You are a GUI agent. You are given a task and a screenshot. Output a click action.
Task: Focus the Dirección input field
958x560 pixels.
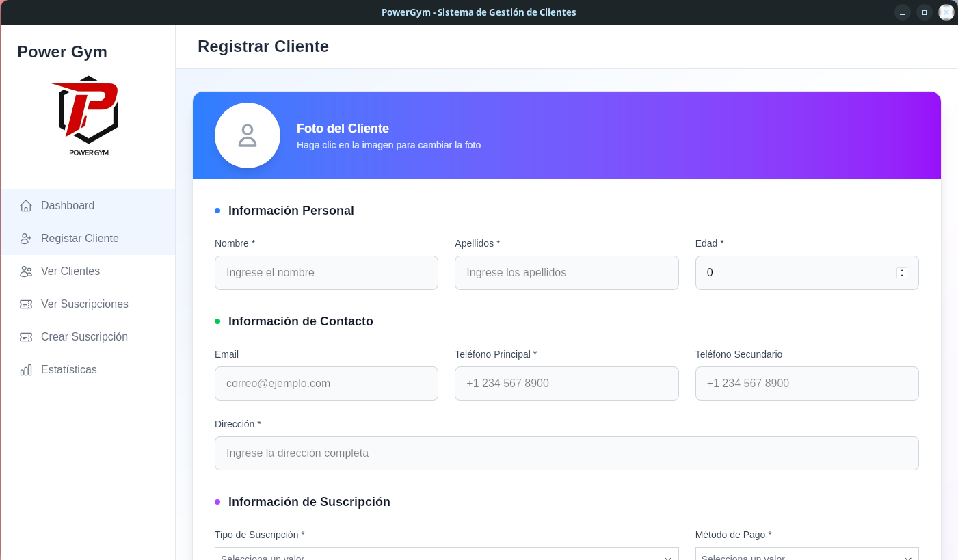click(x=567, y=453)
